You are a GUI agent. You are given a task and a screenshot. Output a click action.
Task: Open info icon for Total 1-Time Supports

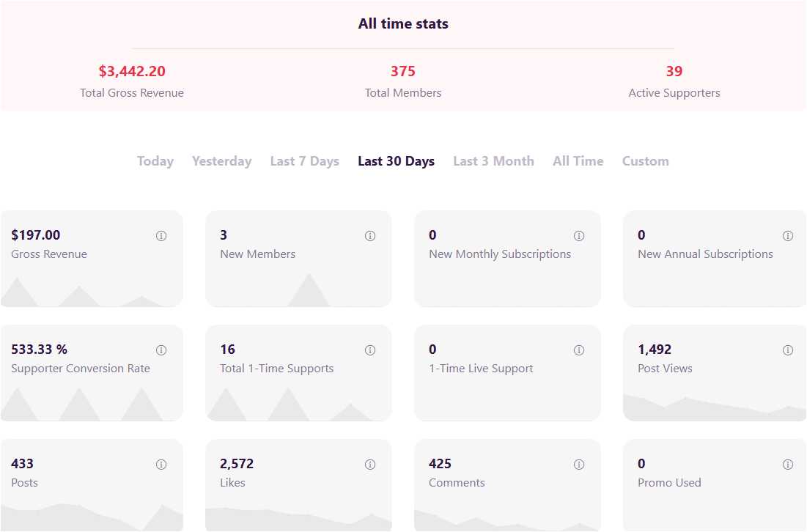(370, 350)
